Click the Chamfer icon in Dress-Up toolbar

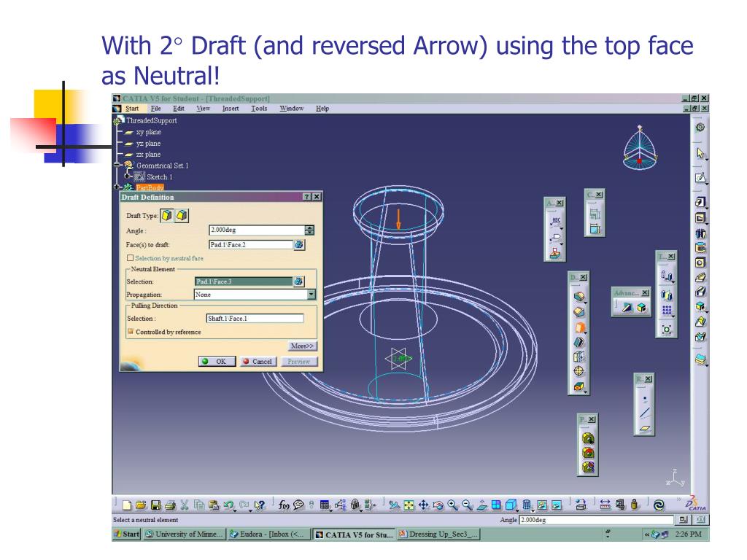click(x=578, y=312)
